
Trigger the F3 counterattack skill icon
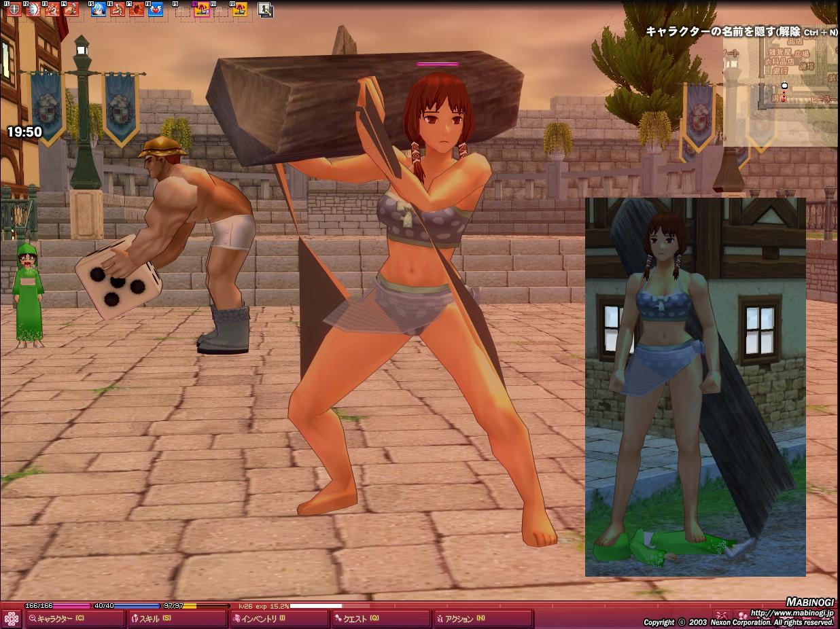[52, 10]
